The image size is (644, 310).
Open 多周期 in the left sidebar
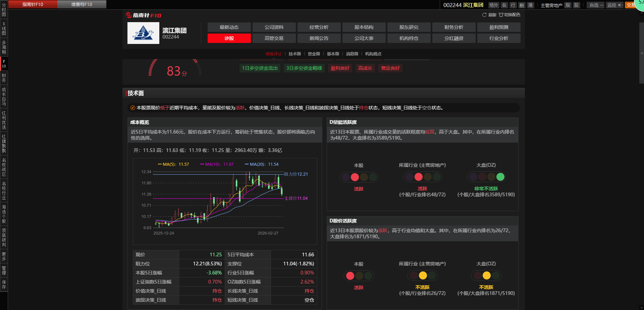(x=4, y=47)
